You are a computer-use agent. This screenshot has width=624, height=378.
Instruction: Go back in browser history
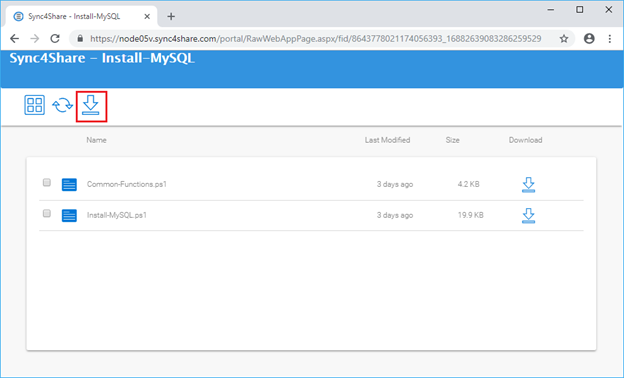(14, 39)
